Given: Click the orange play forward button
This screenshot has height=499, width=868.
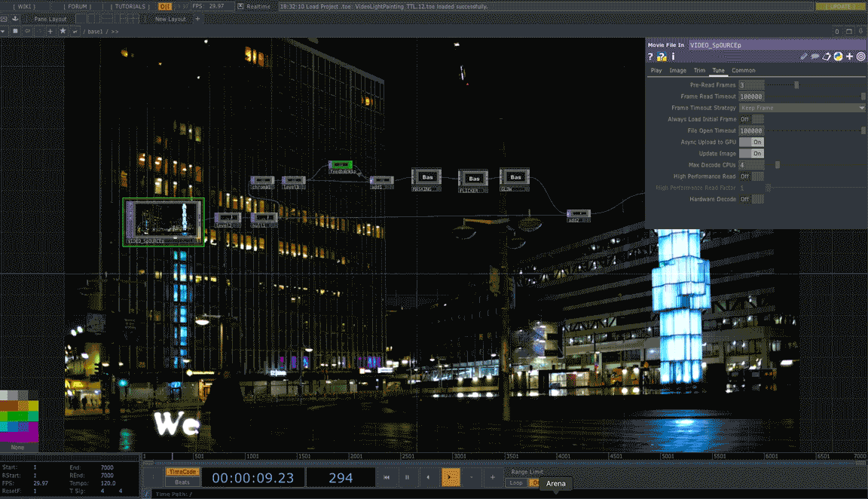Looking at the screenshot, I should pyautogui.click(x=451, y=477).
